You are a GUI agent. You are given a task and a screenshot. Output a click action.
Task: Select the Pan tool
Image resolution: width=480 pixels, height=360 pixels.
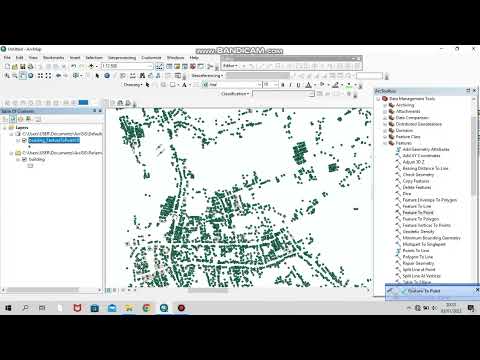click(x=23, y=76)
